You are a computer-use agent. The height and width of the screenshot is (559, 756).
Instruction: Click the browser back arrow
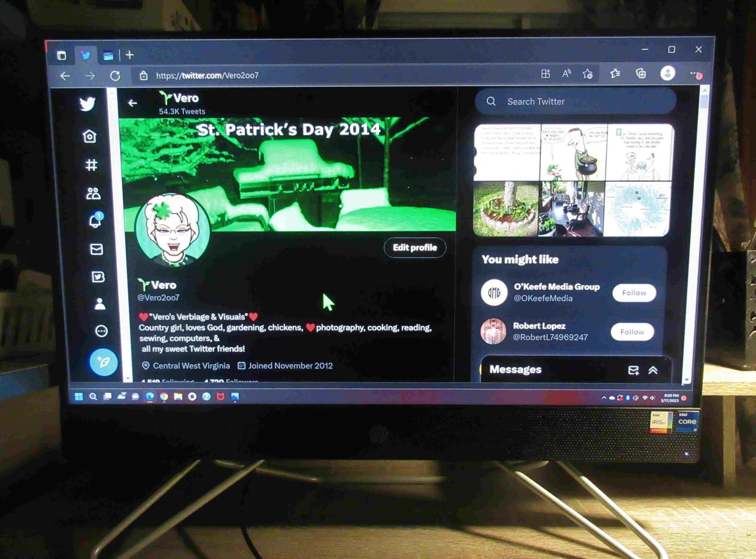(65, 76)
